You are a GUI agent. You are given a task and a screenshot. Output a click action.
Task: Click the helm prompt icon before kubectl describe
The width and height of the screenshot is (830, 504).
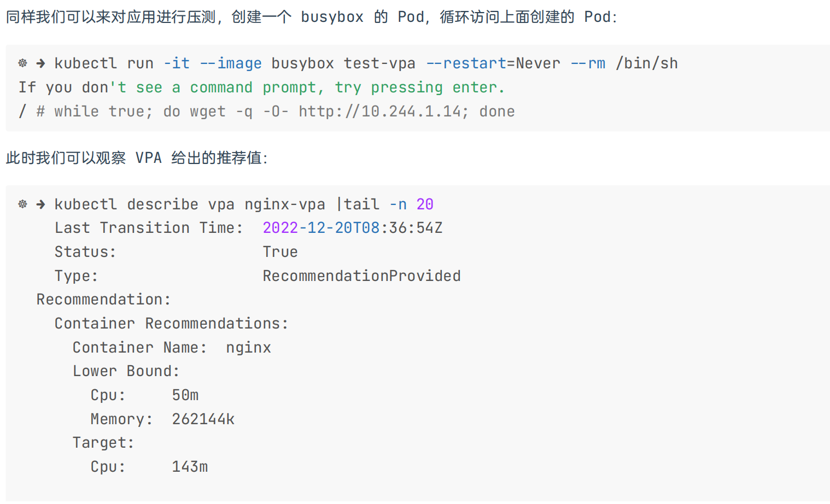point(22,204)
